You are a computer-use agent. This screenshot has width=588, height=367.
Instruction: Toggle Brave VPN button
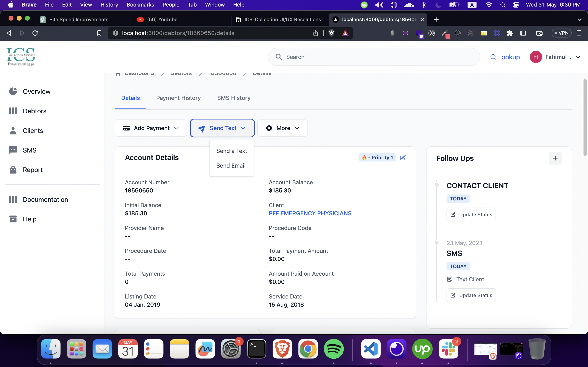point(561,33)
